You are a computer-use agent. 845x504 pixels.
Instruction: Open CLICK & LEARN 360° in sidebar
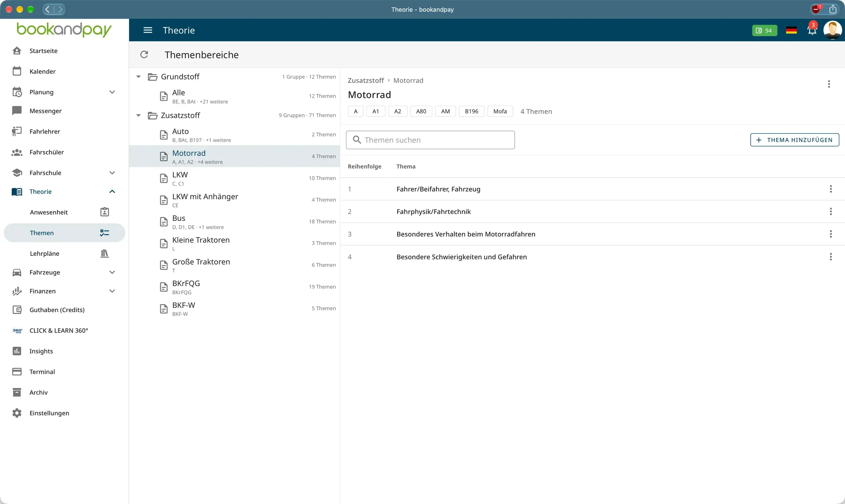coord(64,330)
